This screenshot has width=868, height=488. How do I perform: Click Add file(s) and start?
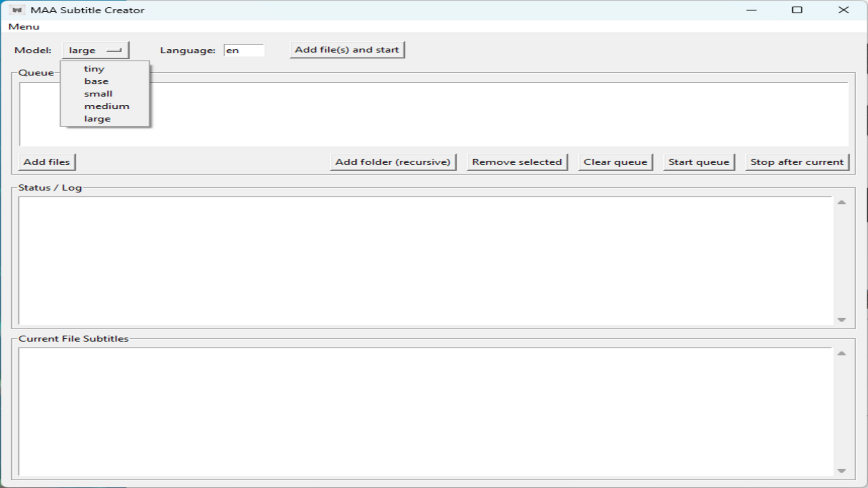346,50
